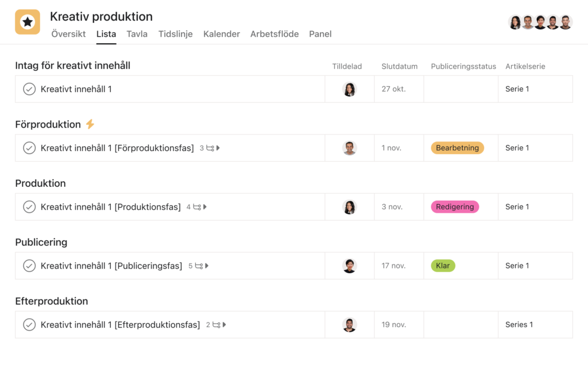588x376 pixels.
Task: Click the 19 nov. due date cell
Action: click(399, 324)
